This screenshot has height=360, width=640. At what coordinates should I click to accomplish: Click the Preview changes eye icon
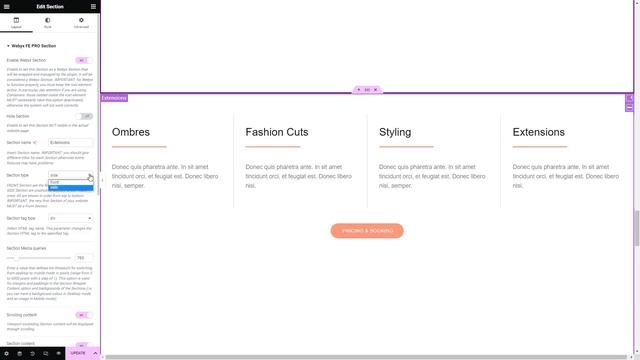[59, 353]
